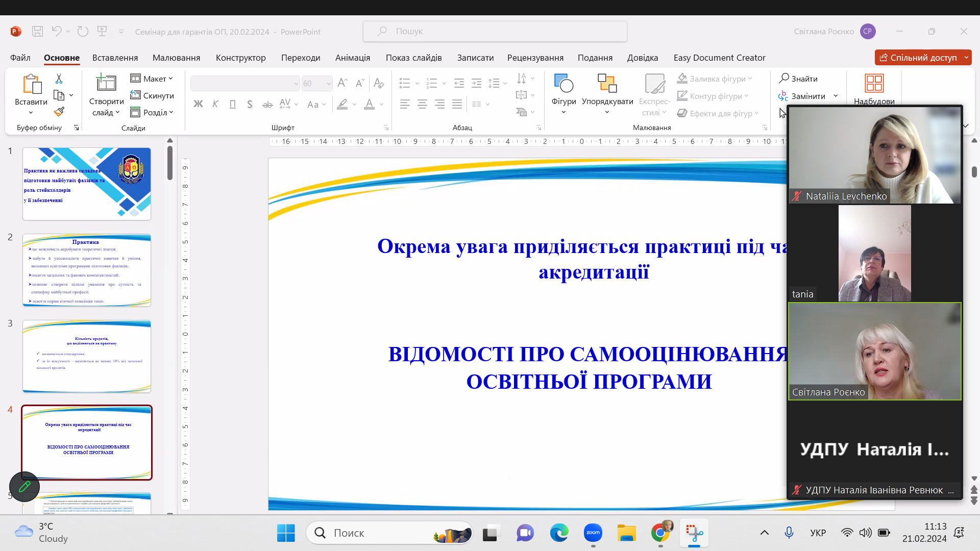Image resolution: width=980 pixels, height=551 pixels.
Task: Open Windows Start menu
Action: 286,533
